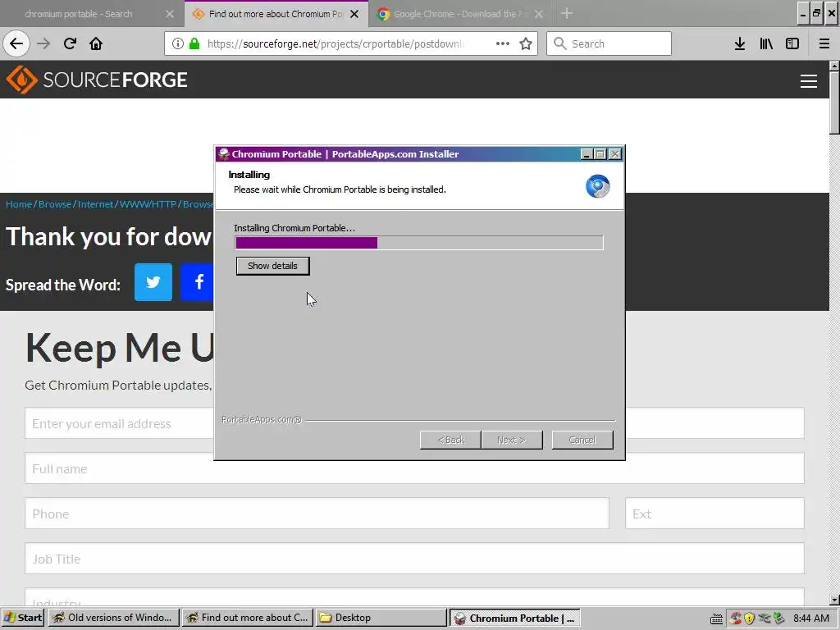This screenshot has height=630, width=840.
Task: Open the Windows Start menu
Action: (x=23, y=618)
